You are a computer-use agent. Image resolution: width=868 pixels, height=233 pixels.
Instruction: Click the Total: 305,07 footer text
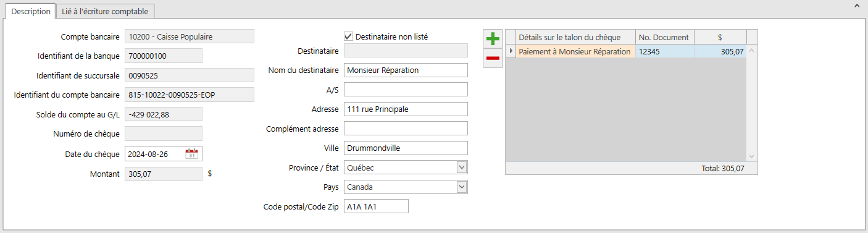pos(724,168)
